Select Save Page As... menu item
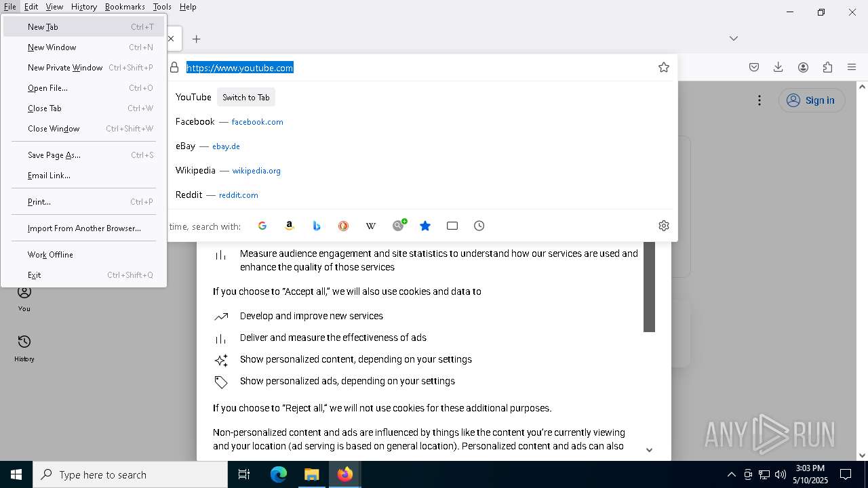The height and width of the screenshot is (488, 868). (83, 155)
